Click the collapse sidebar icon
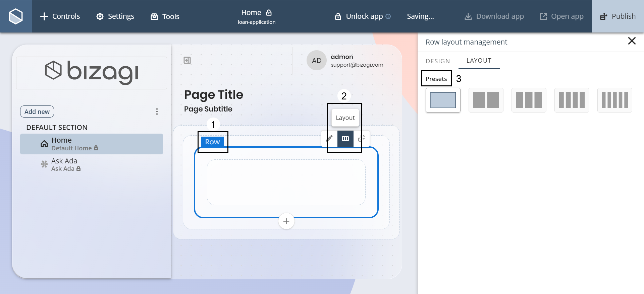The height and width of the screenshot is (294, 644). click(187, 60)
